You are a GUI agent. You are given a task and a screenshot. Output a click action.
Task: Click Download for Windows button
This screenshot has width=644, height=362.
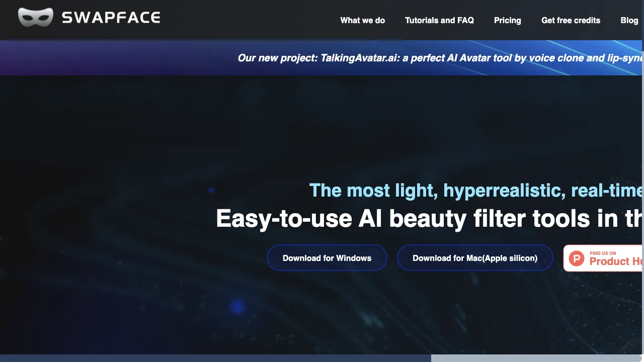click(x=327, y=258)
